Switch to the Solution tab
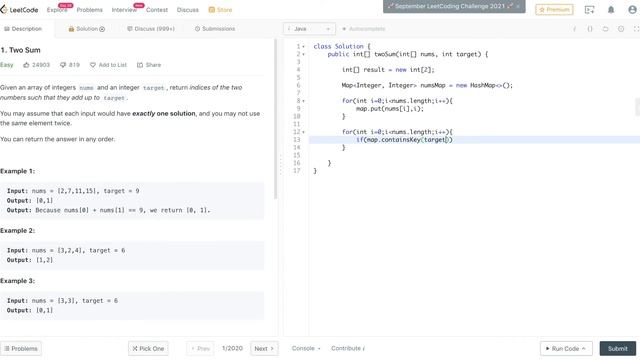Viewport: 640px width, 360px height. pos(87,29)
